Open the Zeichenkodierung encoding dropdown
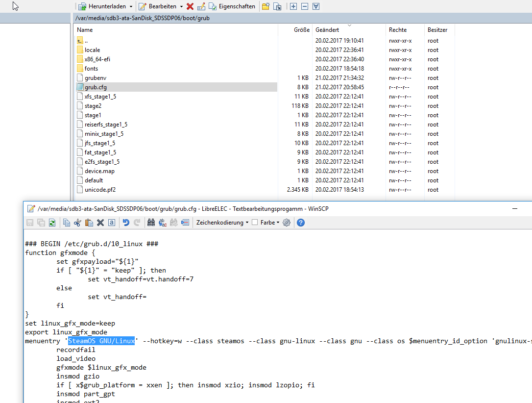 [222, 223]
